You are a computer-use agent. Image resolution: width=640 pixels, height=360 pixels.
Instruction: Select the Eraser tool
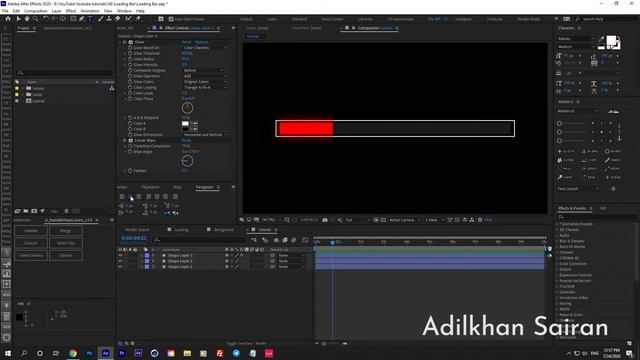[118, 19]
